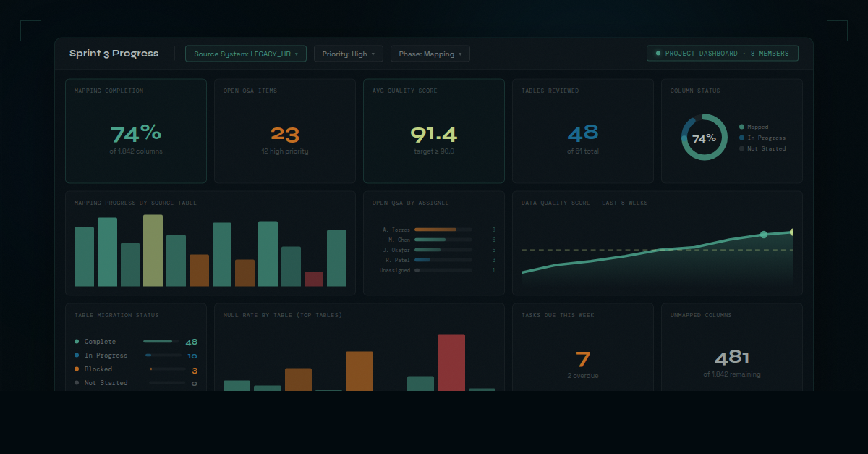The width and height of the screenshot is (868, 454).
Task: Click the teal data point on the quality trend line
Action: pos(764,234)
